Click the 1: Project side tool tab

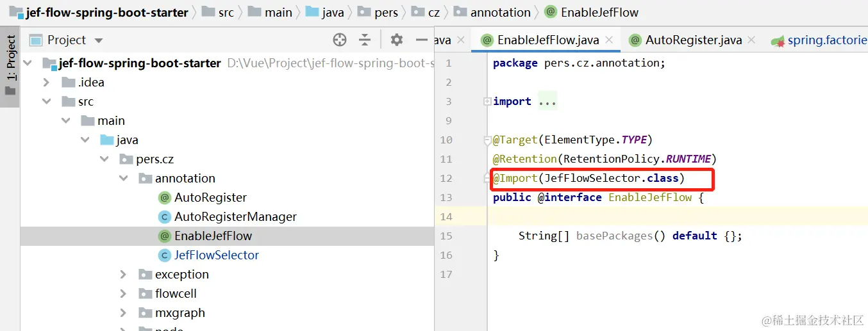(x=10, y=64)
